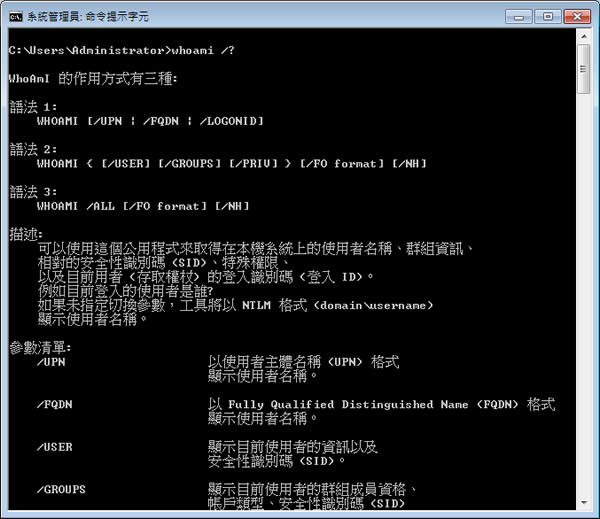This screenshot has width=600, height=519.
Task: Minimize the command prompt window
Action: 518,17
